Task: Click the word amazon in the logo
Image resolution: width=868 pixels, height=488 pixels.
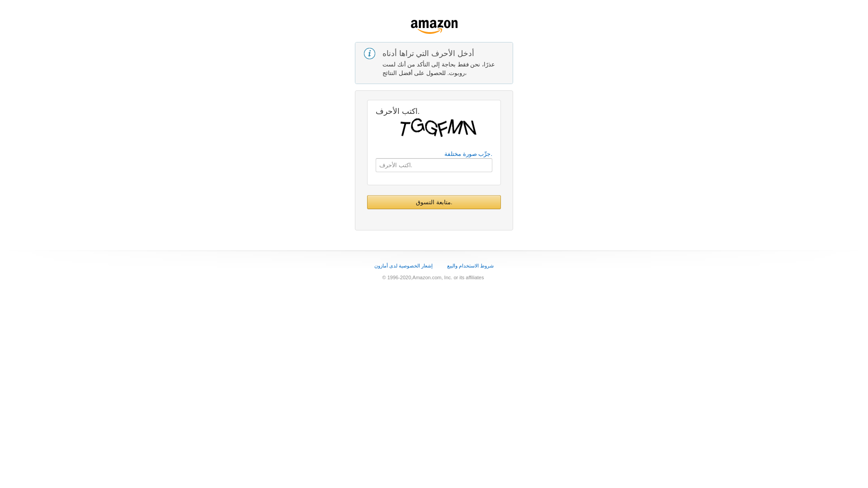Action: pos(434,24)
